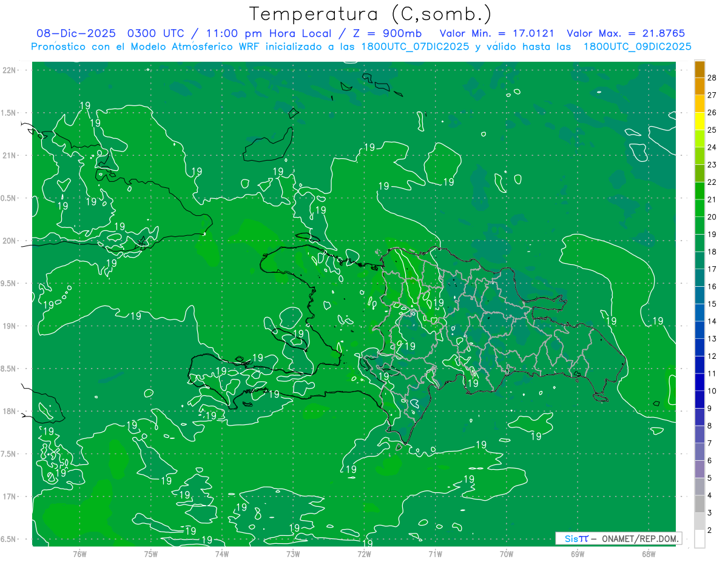Screen dimensions: 728x562
Task: Click the "2" color scale label
Action: click(710, 530)
